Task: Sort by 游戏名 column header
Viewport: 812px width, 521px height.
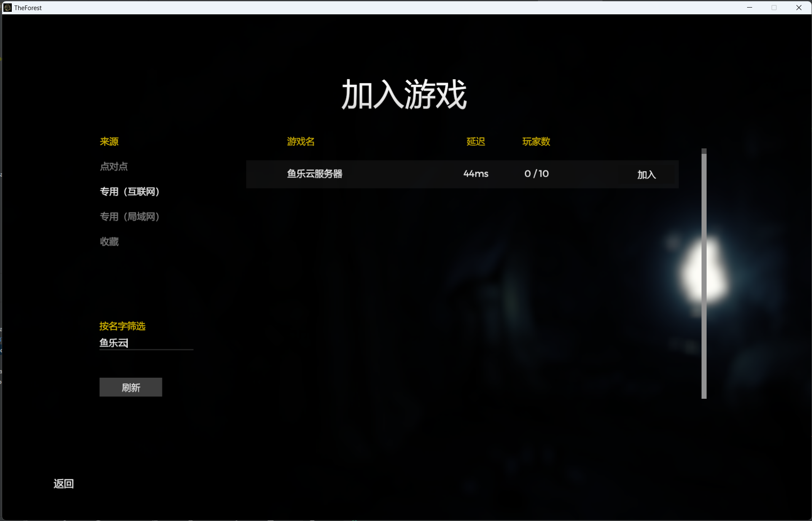Action: 301,142
